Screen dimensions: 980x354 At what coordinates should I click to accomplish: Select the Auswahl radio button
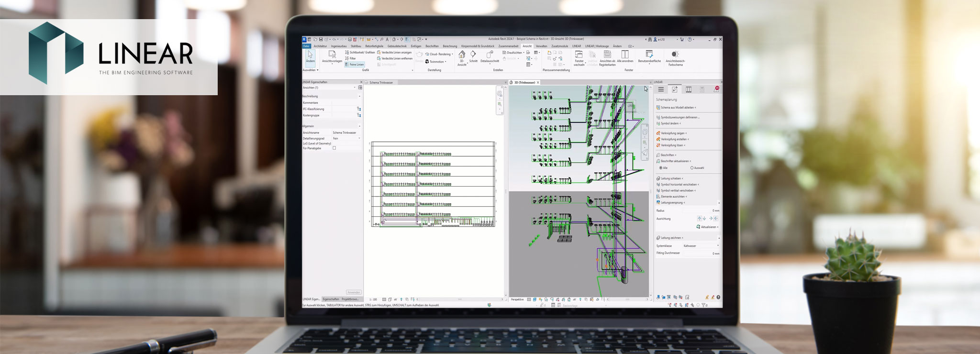click(692, 168)
